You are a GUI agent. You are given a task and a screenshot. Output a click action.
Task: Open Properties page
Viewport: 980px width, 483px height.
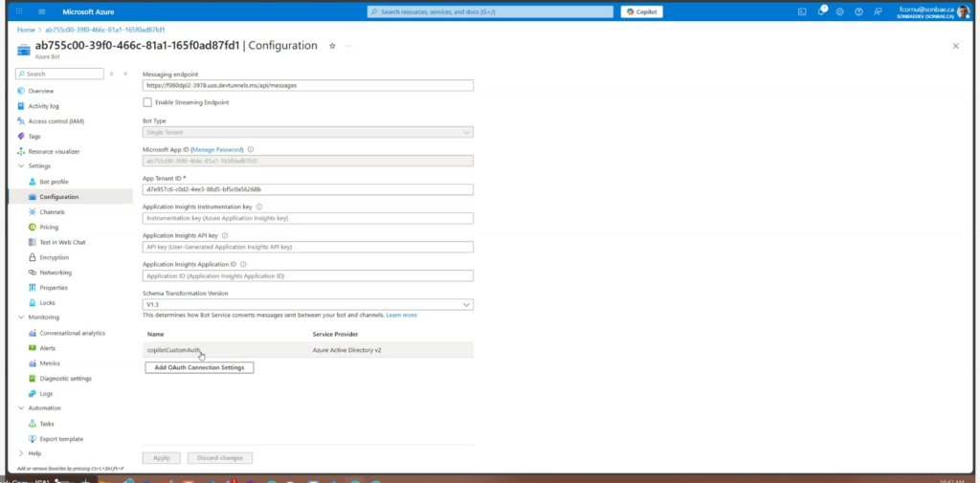tap(54, 288)
